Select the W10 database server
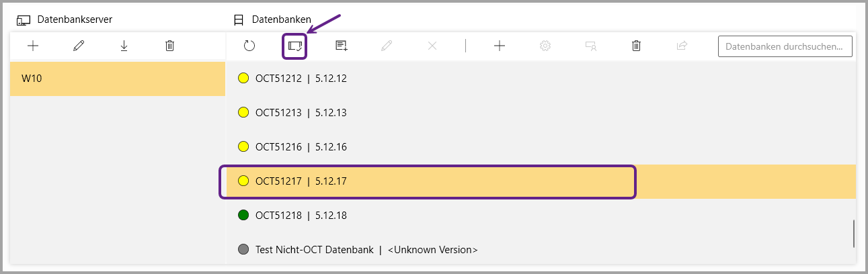 (x=117, y=79)
